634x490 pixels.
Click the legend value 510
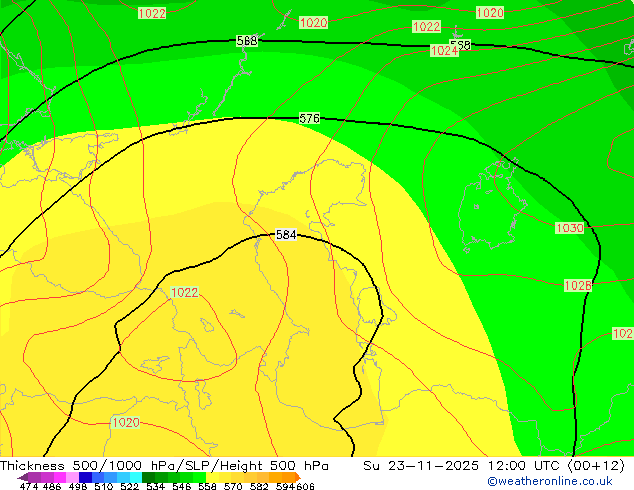104,486
